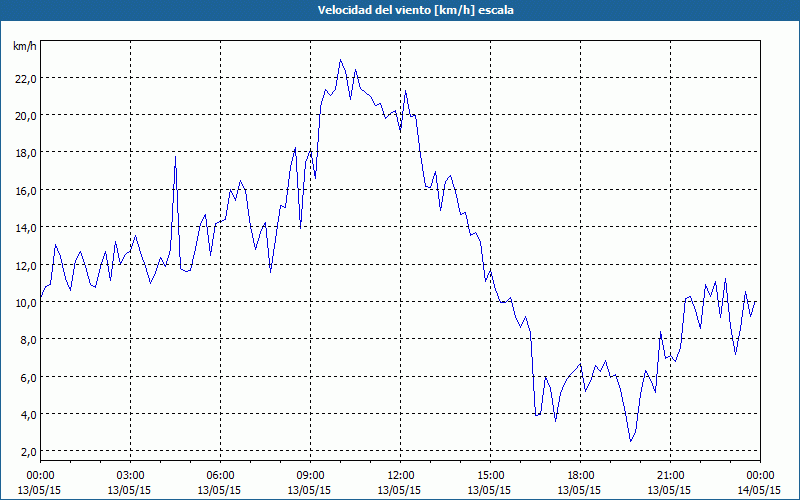
Task: Click the 8,0 y-axis value
Action: coord(27,340)
